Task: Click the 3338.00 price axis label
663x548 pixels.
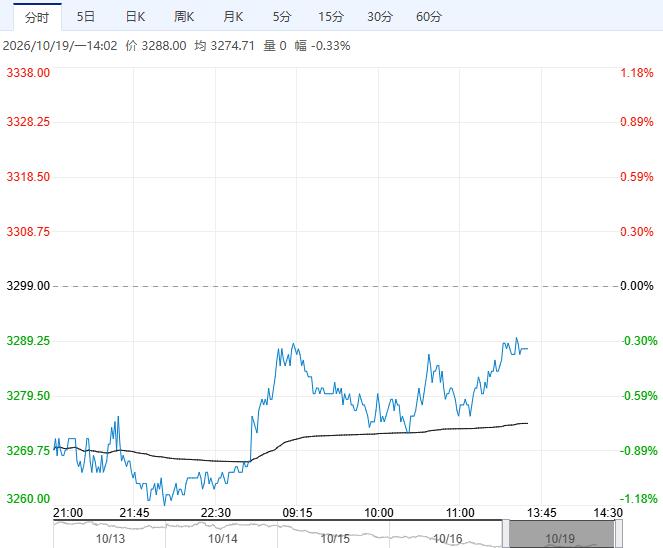Action: click(28, 73)
